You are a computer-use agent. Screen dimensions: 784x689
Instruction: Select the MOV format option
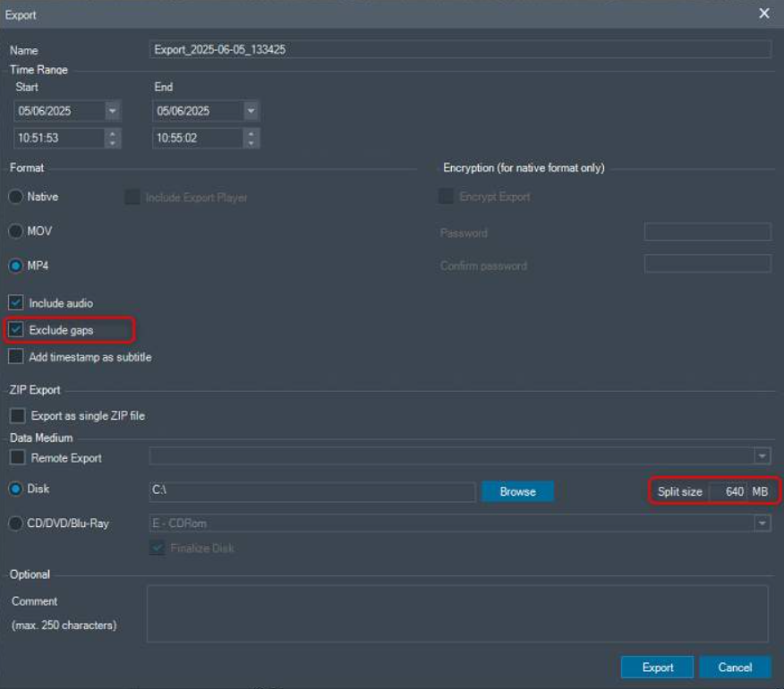(16, 231)
